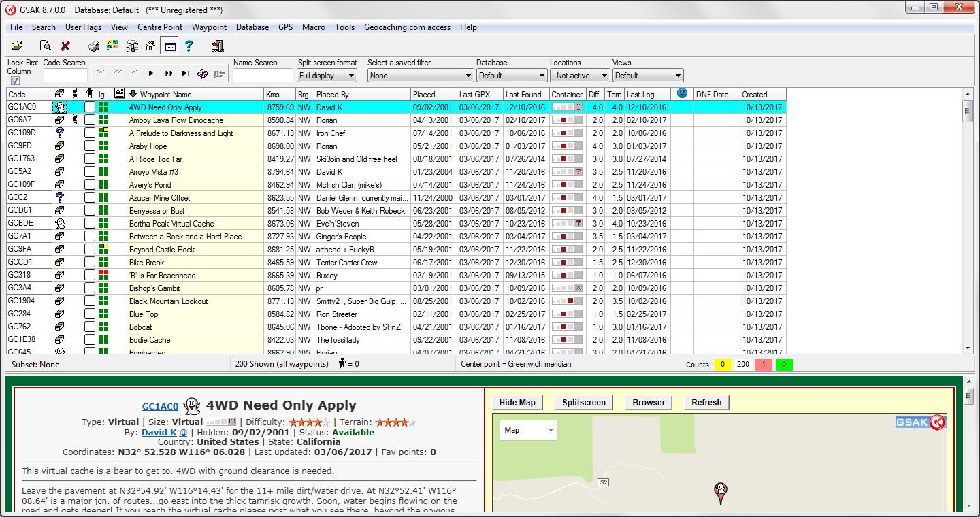Check user flag box for Arroyo Vista #3
The height and width of the screenshot is (517, 980).
tap(89, 171)
